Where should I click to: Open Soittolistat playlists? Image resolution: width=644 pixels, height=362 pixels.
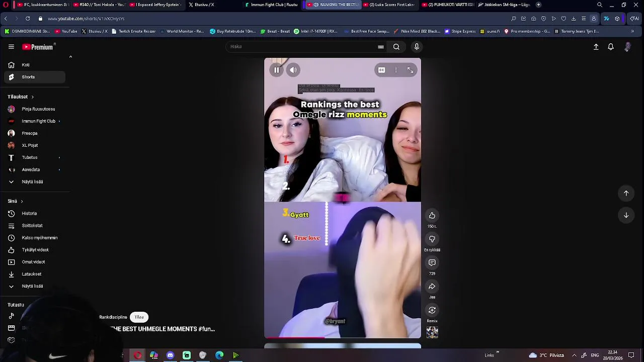point(35,225)
